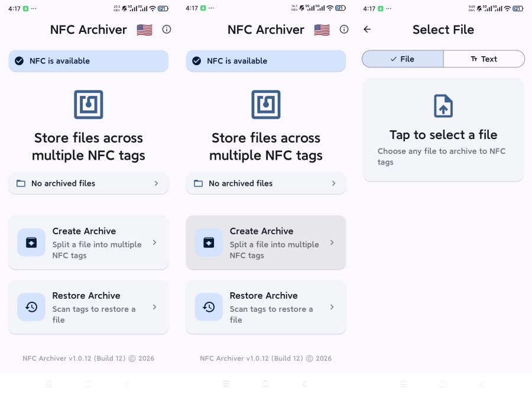This screenshot has height=394, width=532.
Task: Expand No archived files chevron on left screen
Action: 157,183
